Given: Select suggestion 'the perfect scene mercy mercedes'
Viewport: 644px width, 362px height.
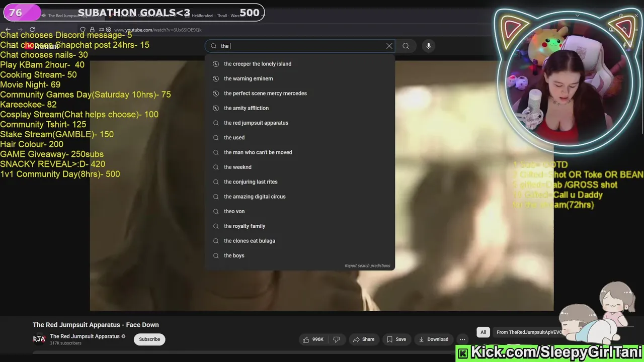Looking at the screenshot, I should coord(300,93).
